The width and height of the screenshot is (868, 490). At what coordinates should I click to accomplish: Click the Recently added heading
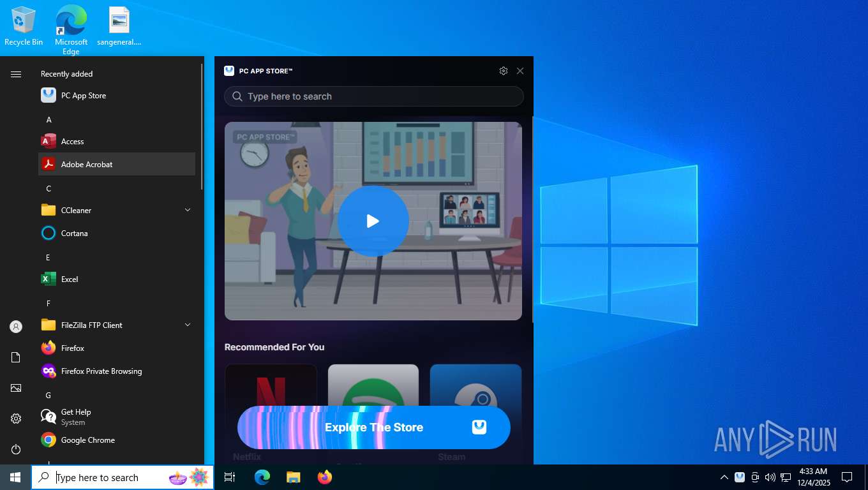click(x=66, y=74)
